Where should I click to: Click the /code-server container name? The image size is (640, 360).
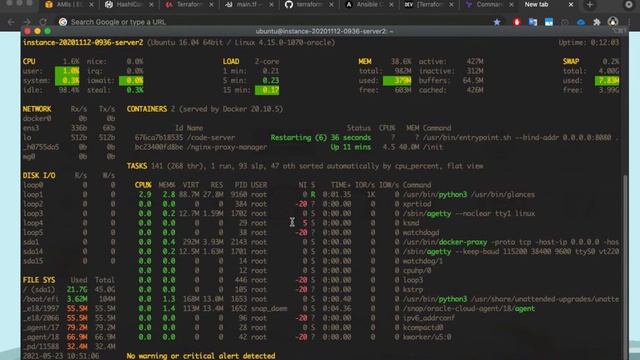click(x=211, y=138)
